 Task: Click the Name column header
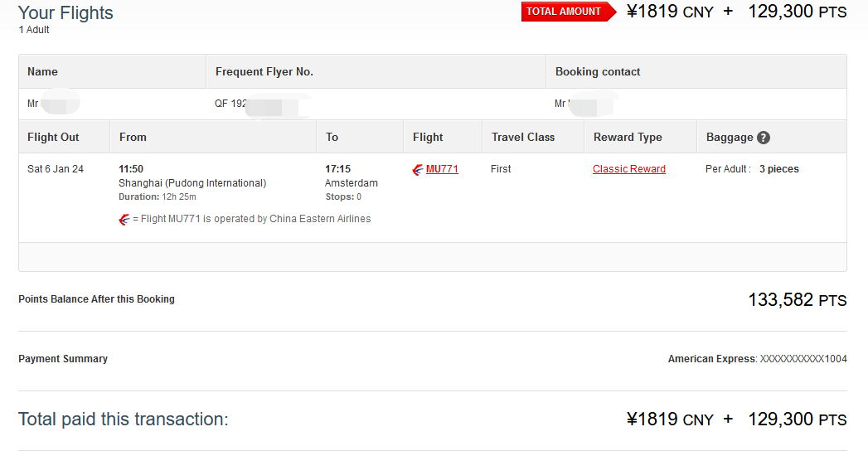pos(42,72)
